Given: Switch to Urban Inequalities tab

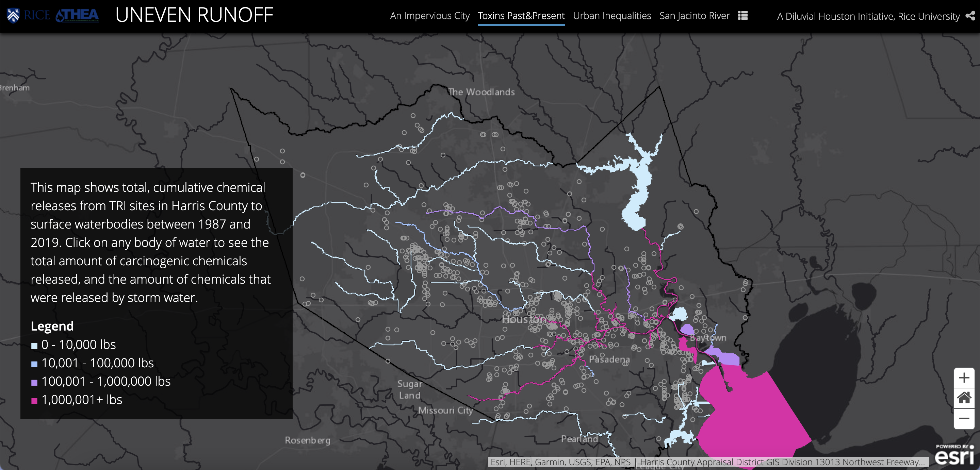Looking at the screenshot, I should (x=612, y=16).
